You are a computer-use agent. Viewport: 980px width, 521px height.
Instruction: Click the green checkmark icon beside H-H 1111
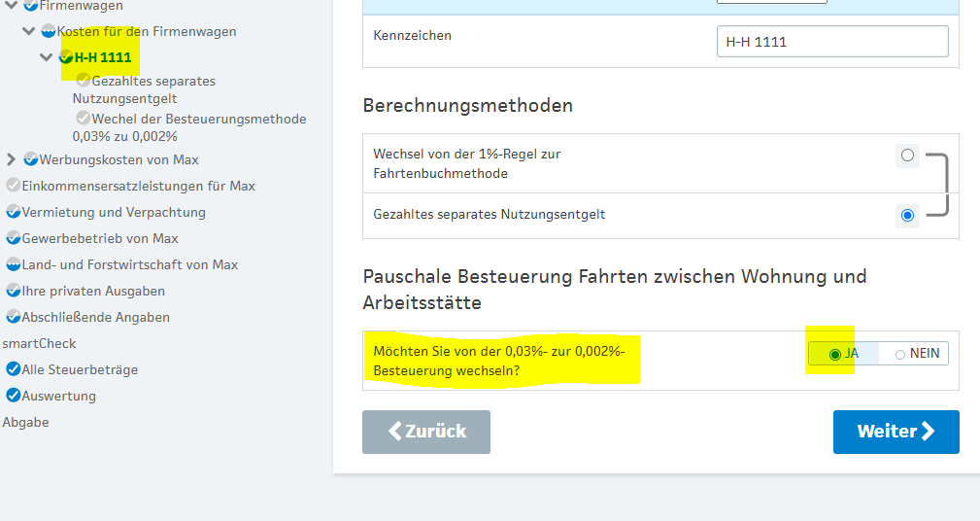66,57
